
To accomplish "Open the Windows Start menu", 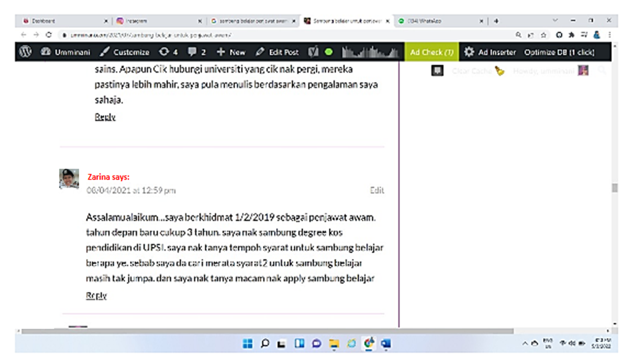I will click(x=248, y=343).
